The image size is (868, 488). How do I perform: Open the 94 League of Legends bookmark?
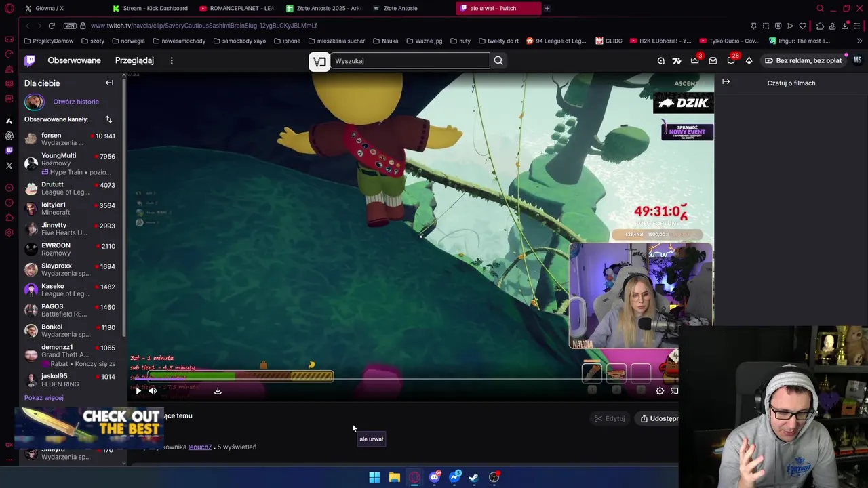click(x=556, y=41)
